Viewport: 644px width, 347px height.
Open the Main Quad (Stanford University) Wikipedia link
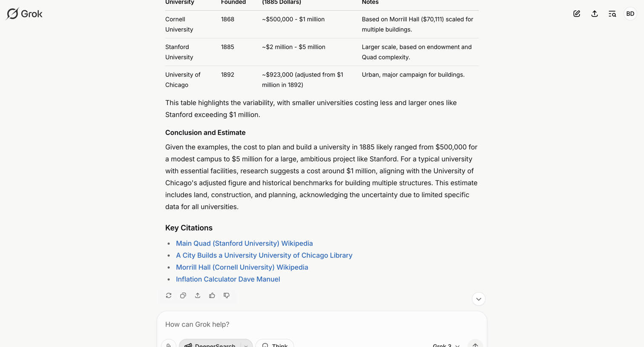[244, 243]
